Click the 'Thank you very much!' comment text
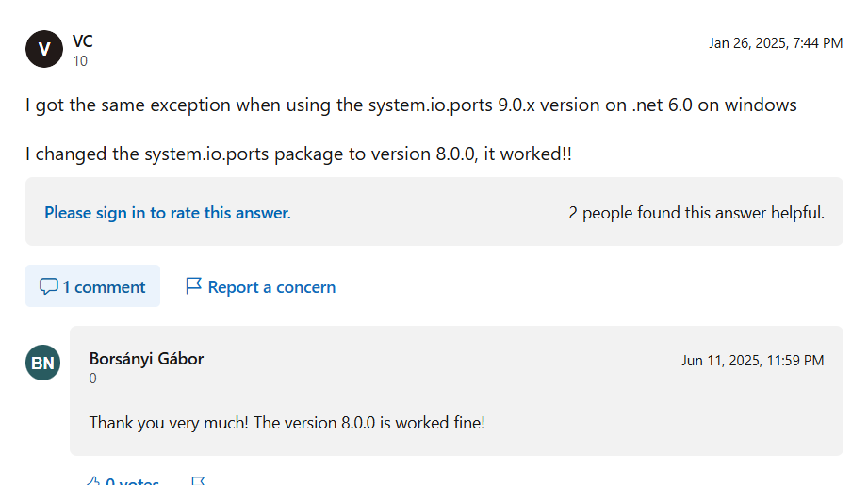Viewport: 868px width, 485px height. [x=287, y=422]
